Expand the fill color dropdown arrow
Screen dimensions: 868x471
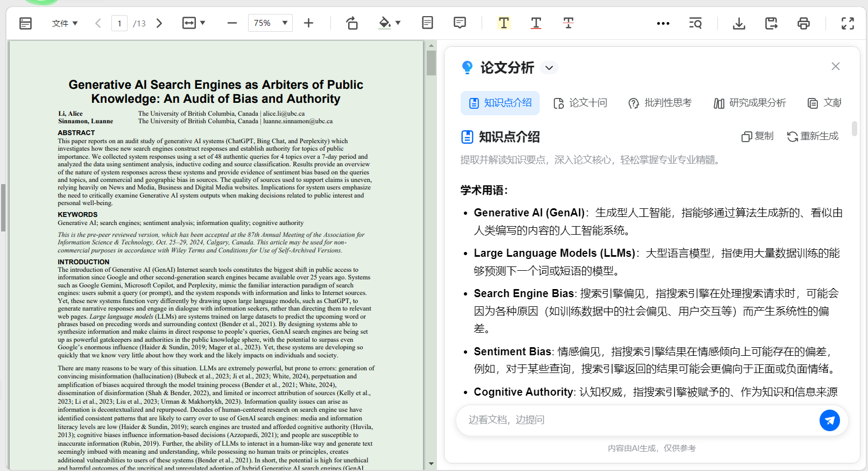coord(398,23)
